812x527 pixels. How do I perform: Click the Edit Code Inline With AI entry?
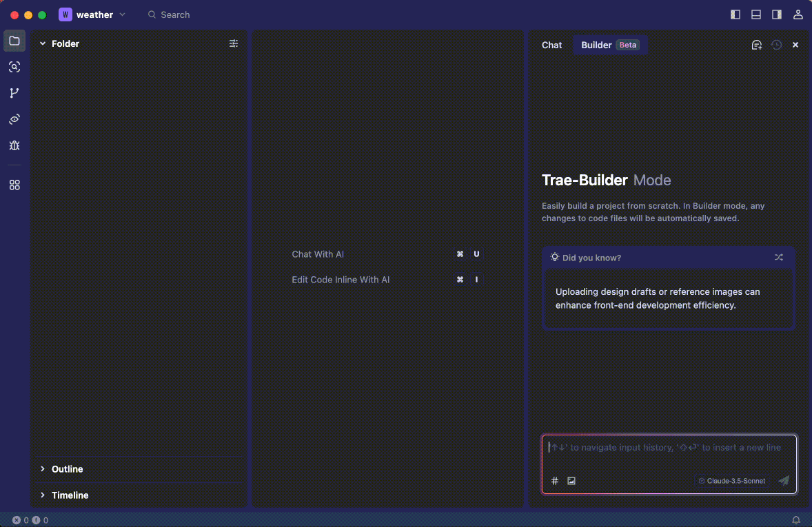(341, 280)
